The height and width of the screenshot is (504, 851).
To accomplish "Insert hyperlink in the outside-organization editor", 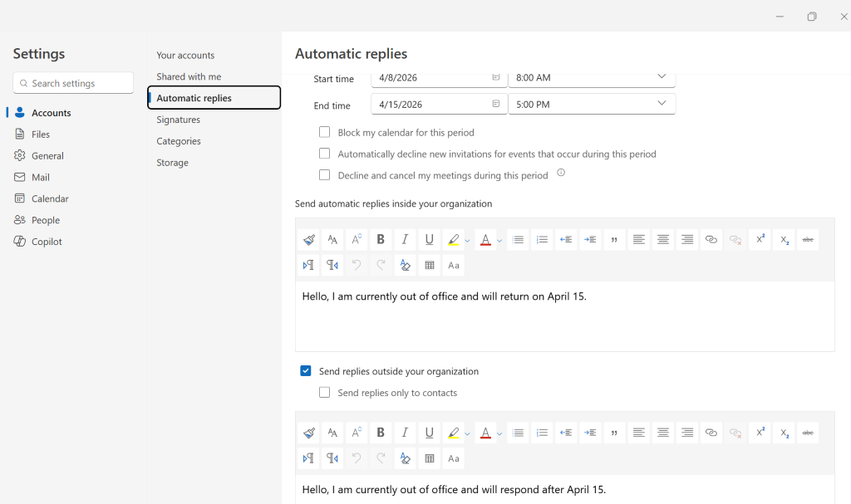I will click(x=711, y=433).
